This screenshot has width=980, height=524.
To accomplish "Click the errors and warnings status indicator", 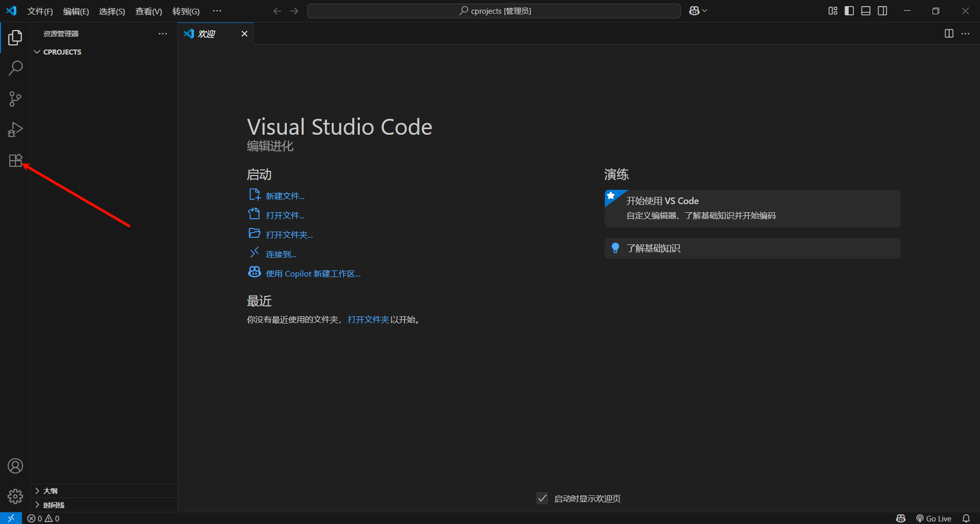I will click(43, 518).
